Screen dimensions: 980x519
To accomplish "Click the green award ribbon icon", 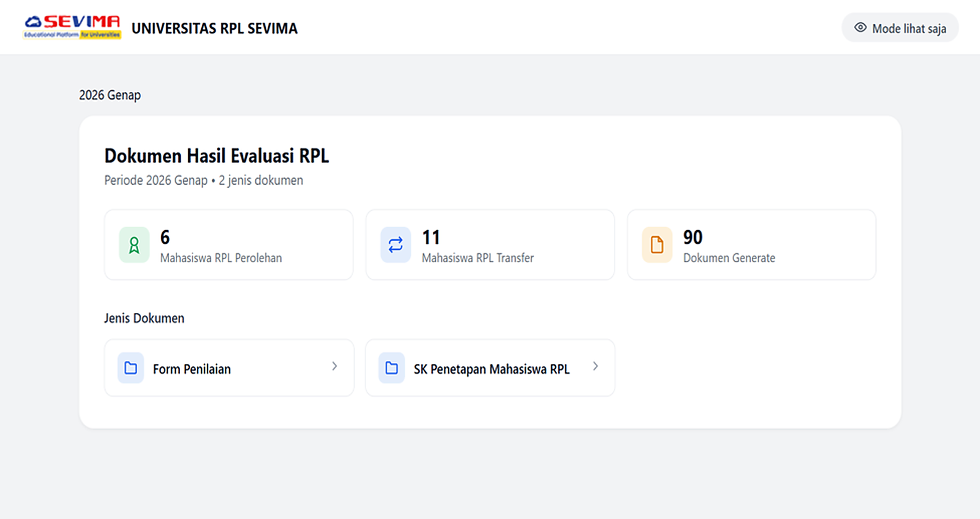I will coord(134,245).
